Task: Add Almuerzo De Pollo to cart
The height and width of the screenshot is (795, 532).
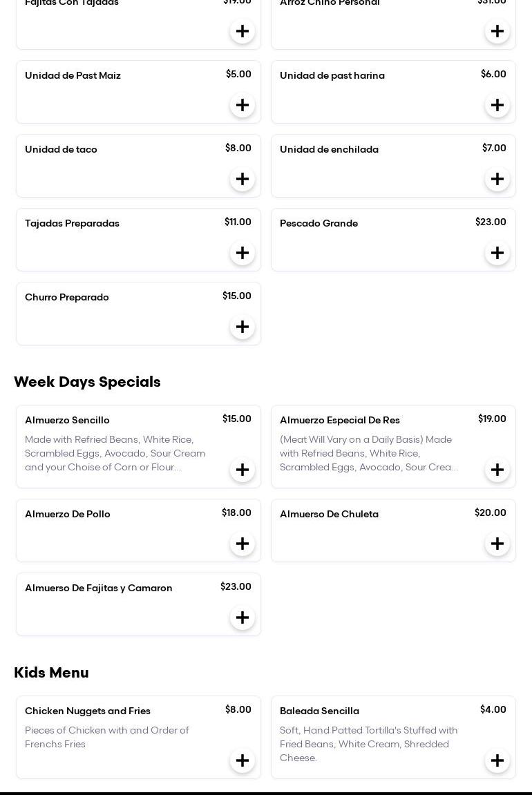Action: 243,544
